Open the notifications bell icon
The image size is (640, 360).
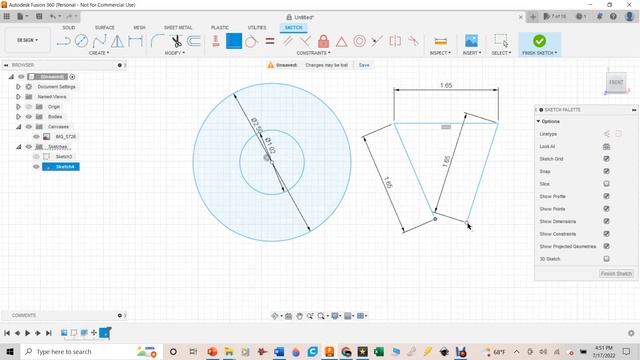tap(600, 16)
